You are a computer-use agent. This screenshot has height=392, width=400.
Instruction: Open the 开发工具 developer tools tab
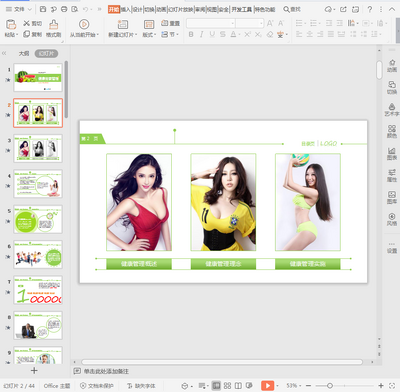coord(242,9)
